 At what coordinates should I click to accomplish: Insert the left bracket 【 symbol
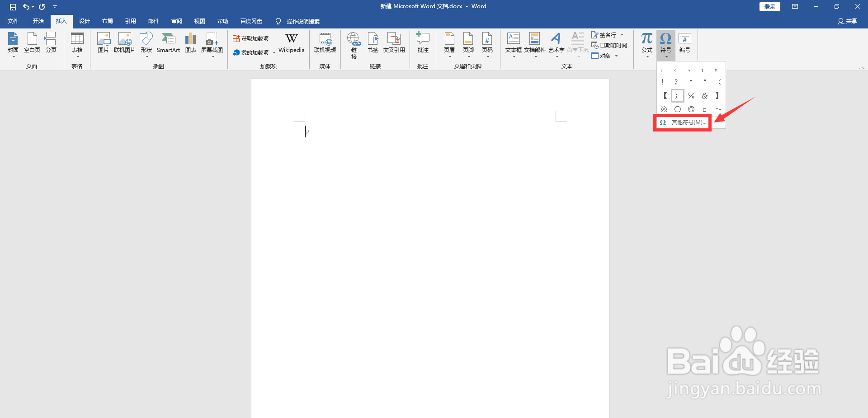click(664, 96)
